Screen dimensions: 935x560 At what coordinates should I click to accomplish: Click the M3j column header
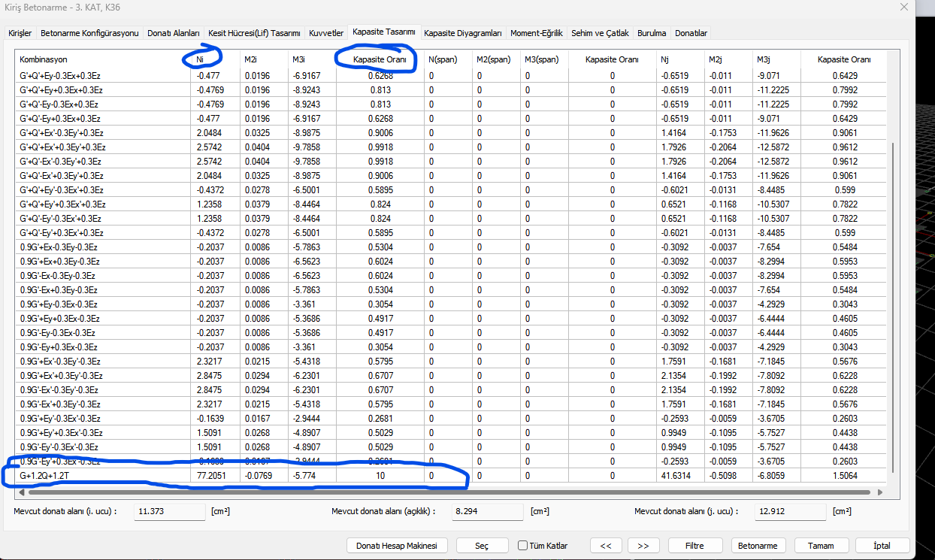(776, 59)
